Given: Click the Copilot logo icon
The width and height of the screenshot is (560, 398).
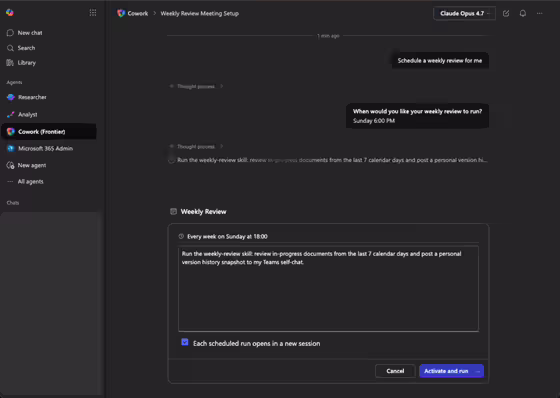Looking at the screenshot, I should [10, 13].
